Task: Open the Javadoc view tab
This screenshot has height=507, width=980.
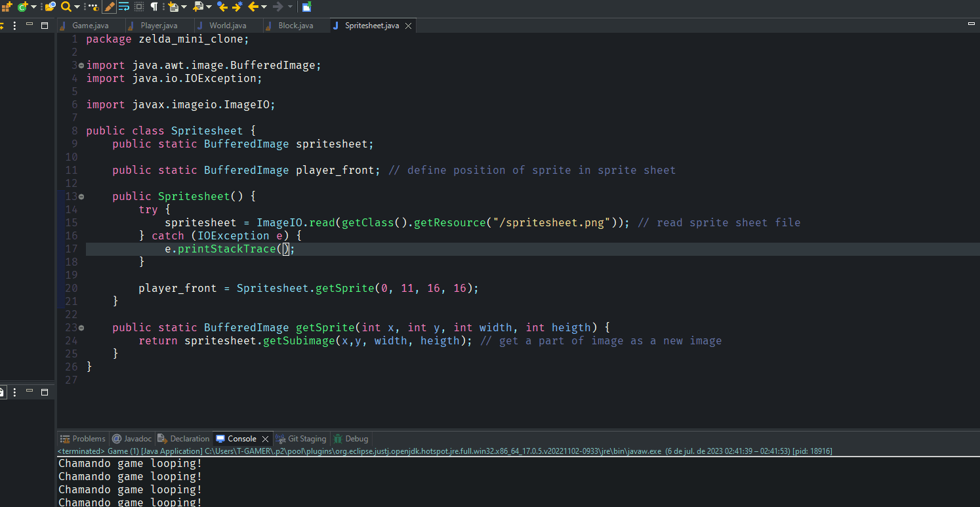Action: pos(131,439)
